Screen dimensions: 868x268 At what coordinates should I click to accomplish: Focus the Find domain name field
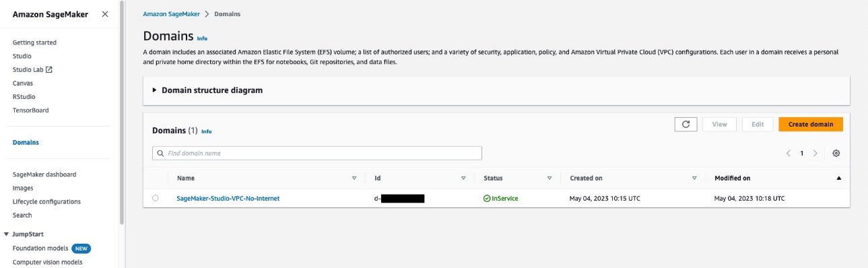click(x=317, y=154)
